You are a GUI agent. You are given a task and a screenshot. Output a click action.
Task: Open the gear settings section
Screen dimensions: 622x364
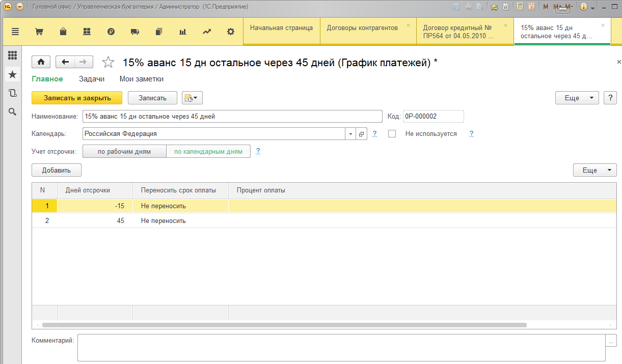(231, 32)
